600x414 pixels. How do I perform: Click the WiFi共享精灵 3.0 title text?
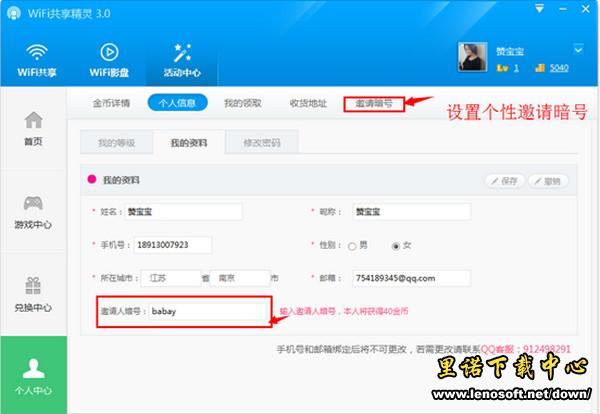69,14
